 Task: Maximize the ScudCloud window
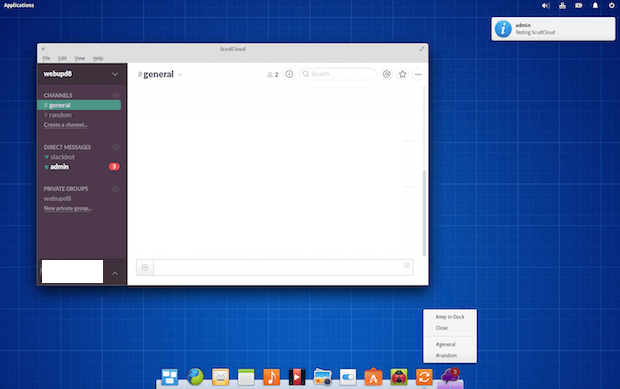click(x=422, y=49)
